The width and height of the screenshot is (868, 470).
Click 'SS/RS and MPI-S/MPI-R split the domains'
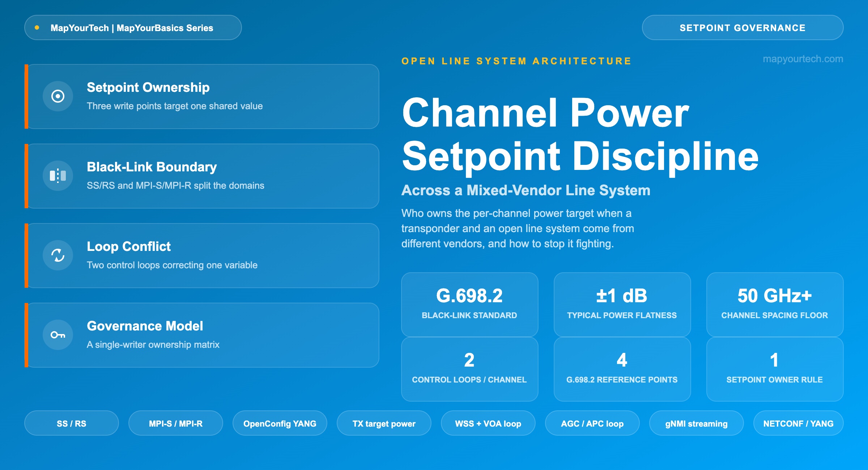point(175,185)
